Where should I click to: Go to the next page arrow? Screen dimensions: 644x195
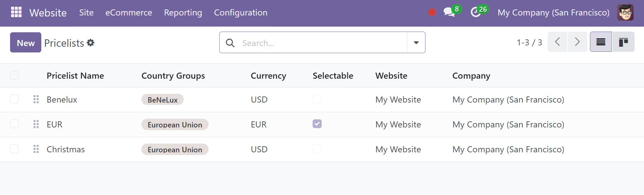(x=577, y=42)
